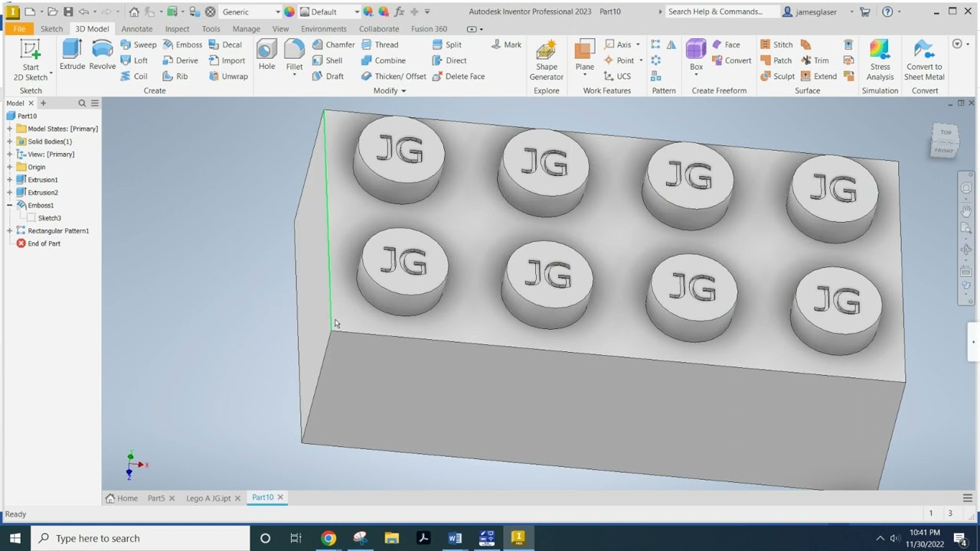Open the Windows Start menu
980x551 pixels.
(x=15, y=538)
